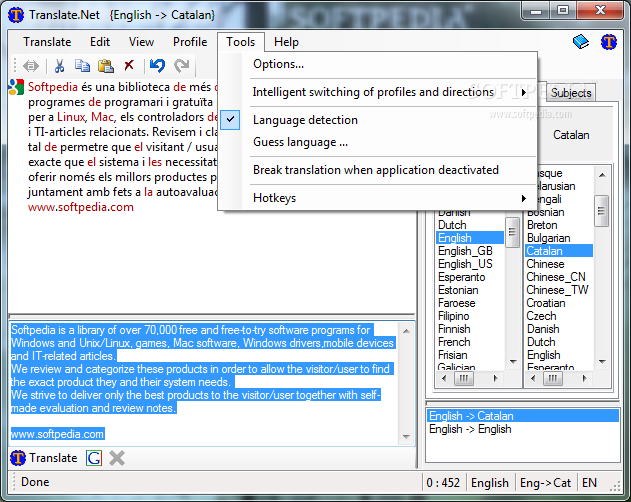Select Chinese_TW in target language list

[557, 290]
